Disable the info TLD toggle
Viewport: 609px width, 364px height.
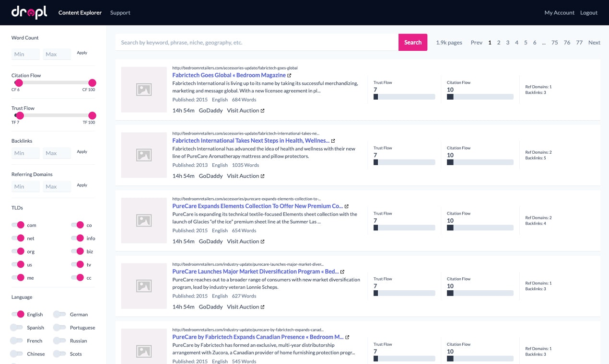[x=79, y=238]
